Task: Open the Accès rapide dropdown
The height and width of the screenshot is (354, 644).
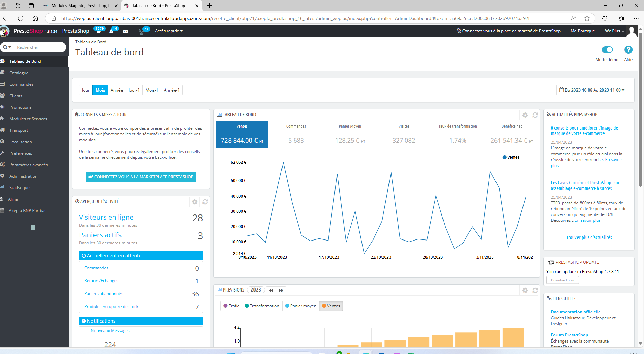Action: (x=169, y=31)
